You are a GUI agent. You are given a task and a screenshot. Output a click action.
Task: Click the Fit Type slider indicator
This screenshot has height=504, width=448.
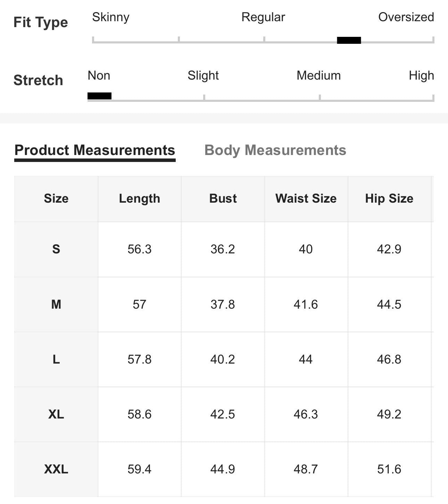(x=349, y=41)
